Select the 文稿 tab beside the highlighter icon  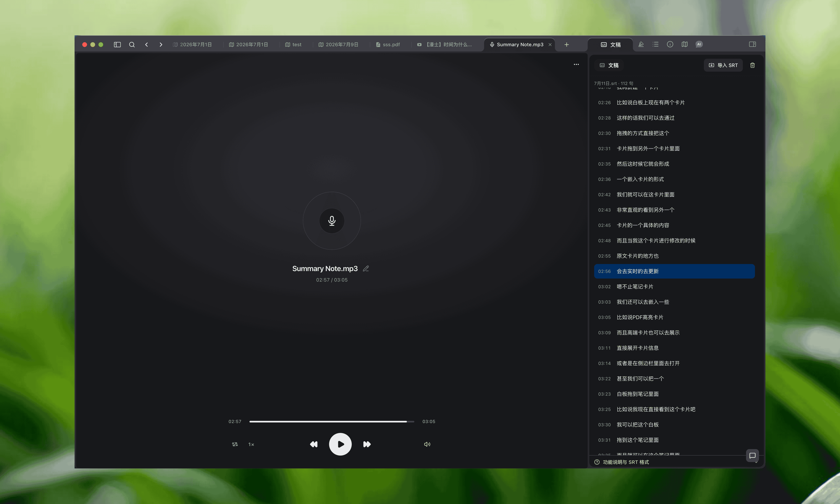tap(611, 44)
